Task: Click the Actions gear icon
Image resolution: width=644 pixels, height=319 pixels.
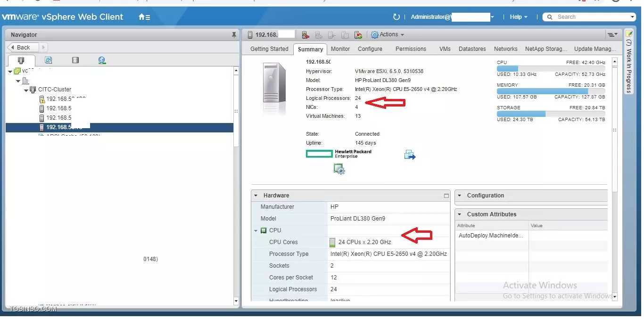Action: 375,35
